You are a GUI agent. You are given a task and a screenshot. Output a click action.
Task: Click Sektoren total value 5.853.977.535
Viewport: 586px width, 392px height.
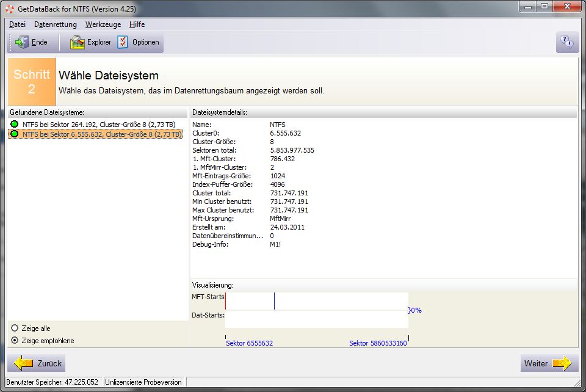coord(292,150)
